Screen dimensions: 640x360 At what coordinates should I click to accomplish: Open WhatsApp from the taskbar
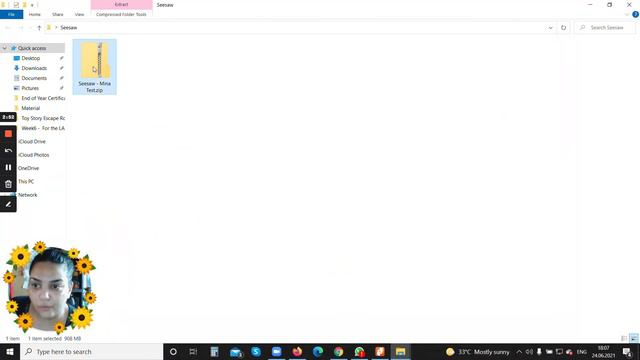[x=359, y=351]
